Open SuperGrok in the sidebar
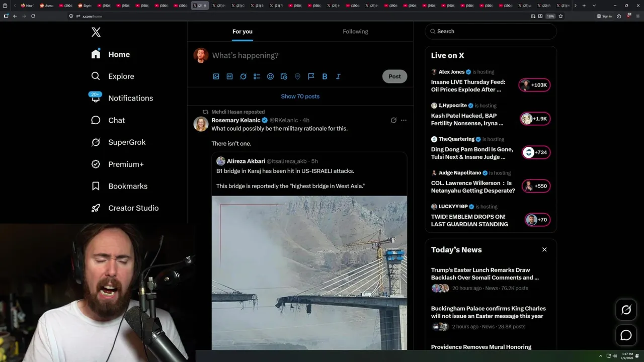 click(x=118, y=142)
